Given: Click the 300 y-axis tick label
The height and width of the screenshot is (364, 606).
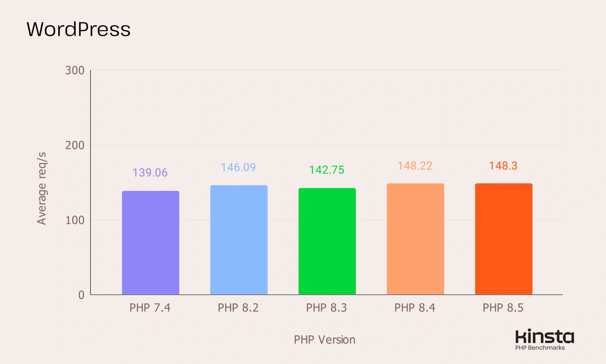Looking at the screenshot, I should coord(75,70).
